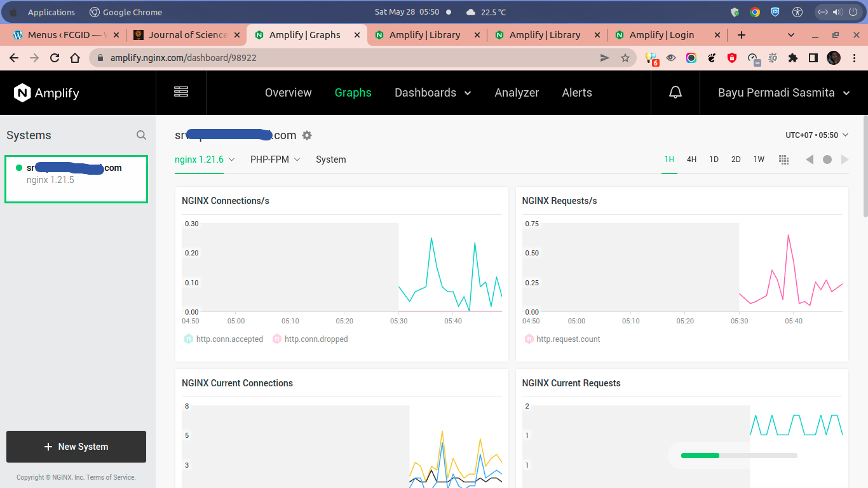Open Terms of Service link
Image resolution: width=868 pixels, height=488 pixels.
111,477
